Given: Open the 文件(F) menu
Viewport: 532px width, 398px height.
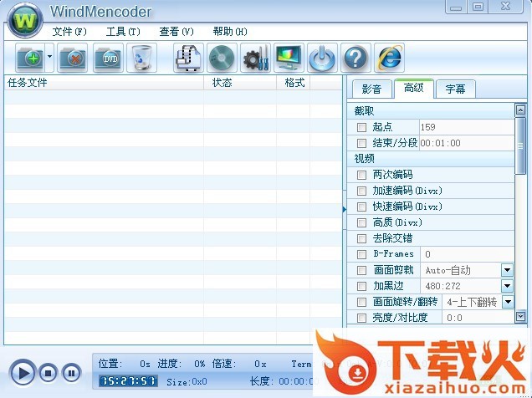Looking at the screenshot, I should pyautogui.click(x=69, y=32).
